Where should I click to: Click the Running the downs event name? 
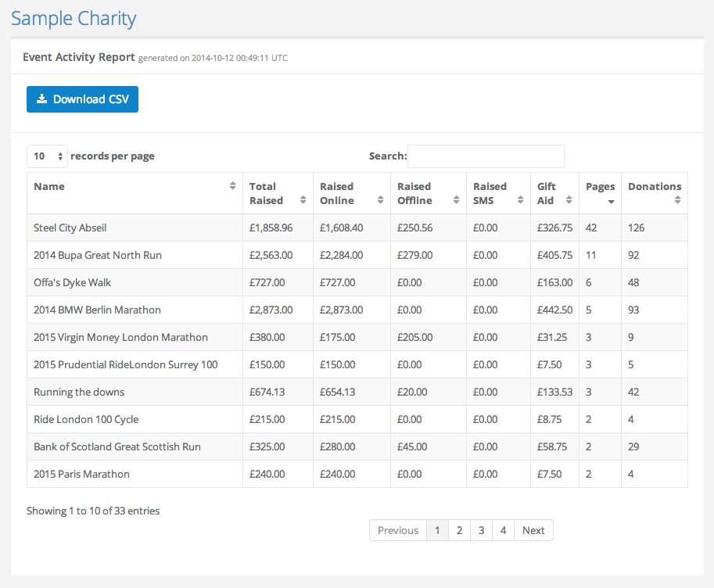coord(79,392)
